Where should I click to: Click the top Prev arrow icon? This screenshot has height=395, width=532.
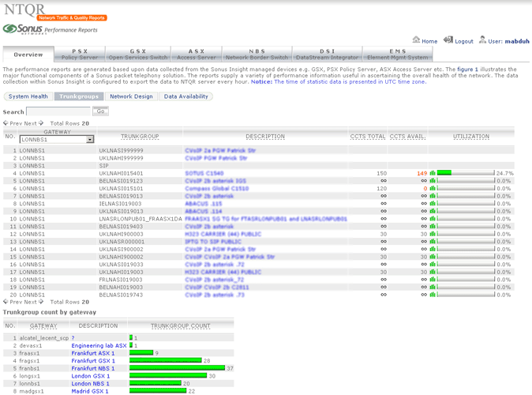(x=6, y=123)
